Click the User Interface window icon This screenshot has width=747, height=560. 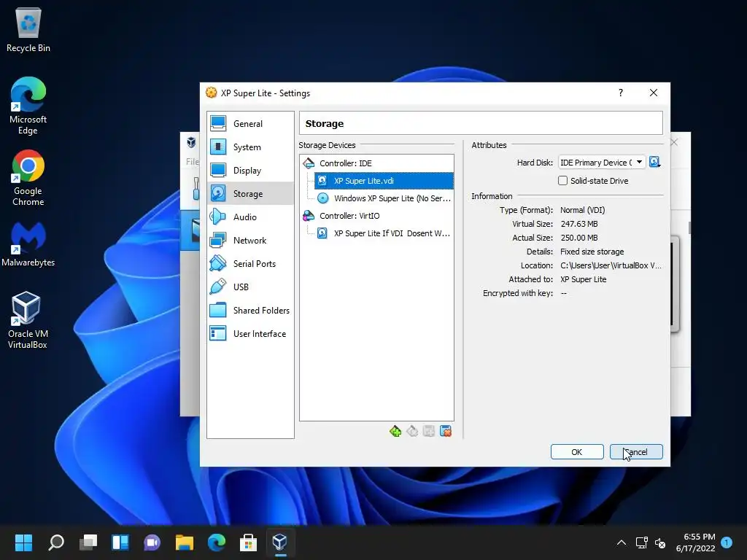pos(218,333)
